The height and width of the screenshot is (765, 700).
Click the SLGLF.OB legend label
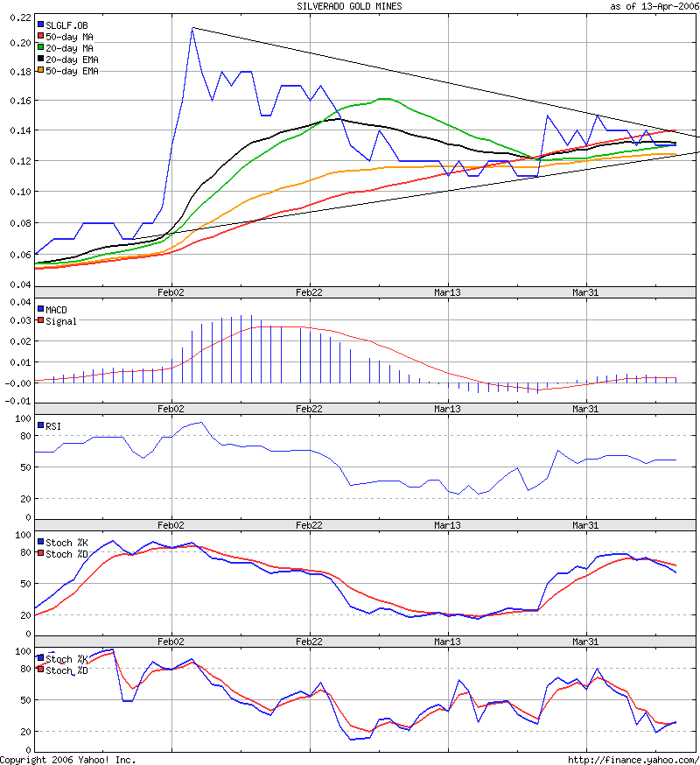coord(66,25)
